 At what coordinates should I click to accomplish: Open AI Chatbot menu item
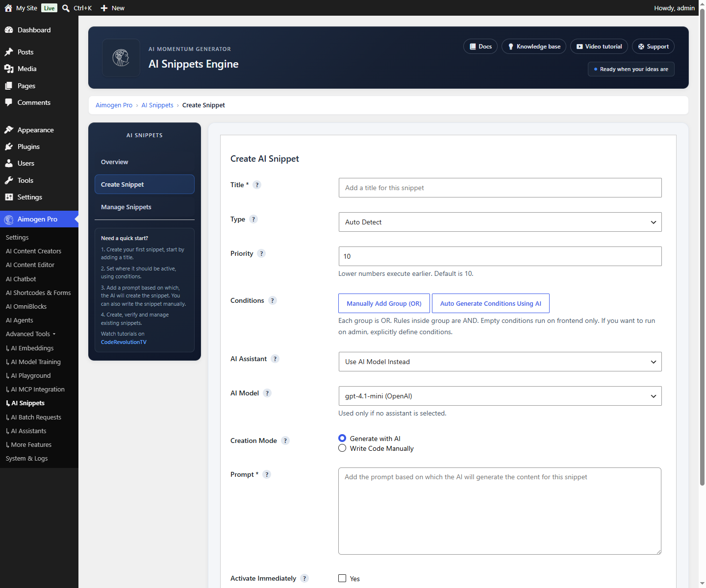tap(21, 279)
